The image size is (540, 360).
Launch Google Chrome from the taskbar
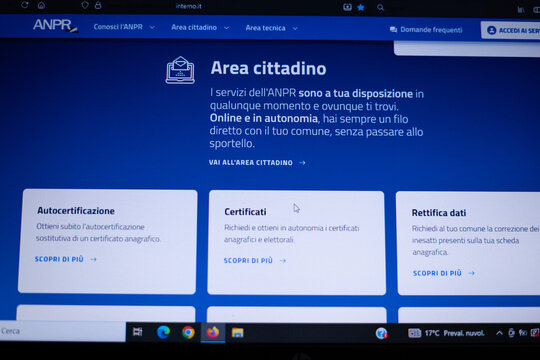[188, 332]
